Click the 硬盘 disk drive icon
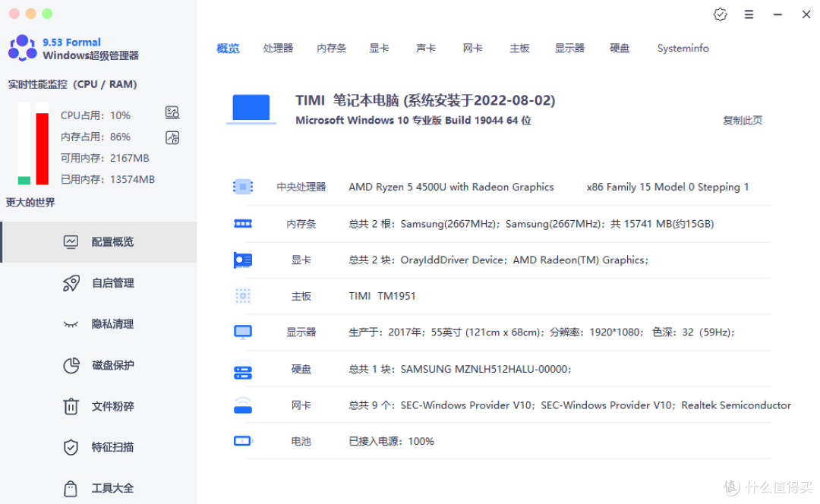Image resolution: width=820 pixels, height=504 pixels. [243, 370]
